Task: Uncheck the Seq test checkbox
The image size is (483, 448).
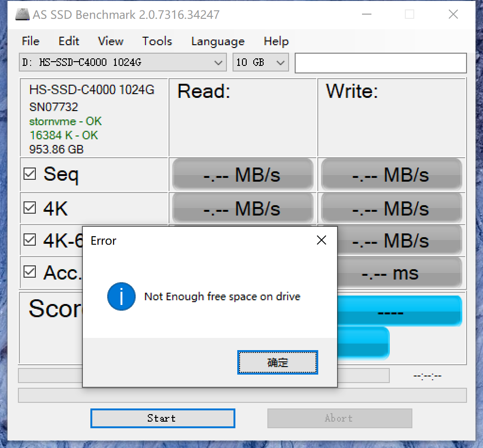Action: 30,174
